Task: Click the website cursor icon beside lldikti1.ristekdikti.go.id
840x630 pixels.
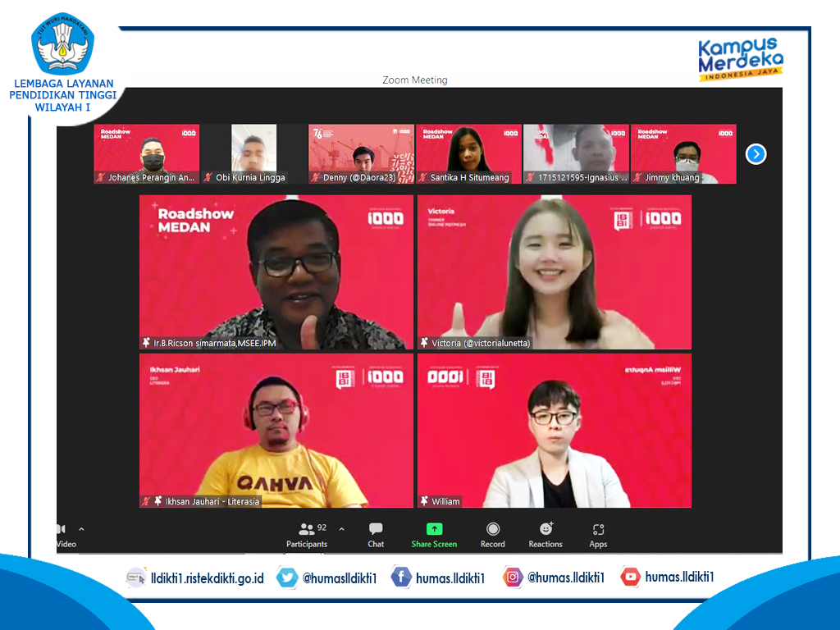Action: pos(136,578)
